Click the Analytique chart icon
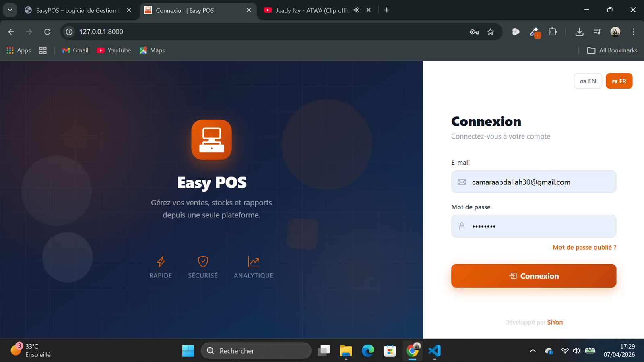This screenshot has height=362, width=644. 254,261
